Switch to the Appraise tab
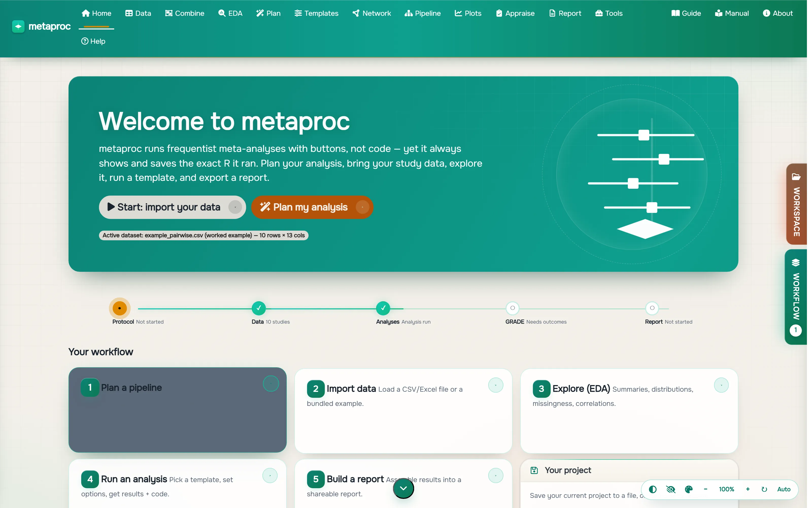Screen dimensions: 812x508 click(x=515, y=13)
